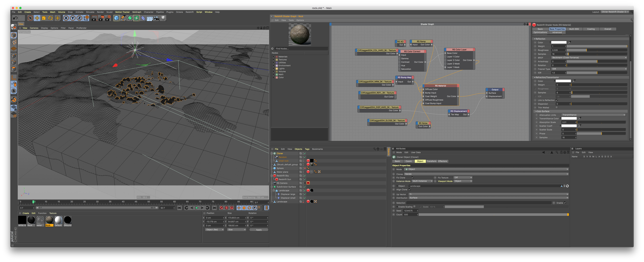Toggle Autokeying red button
The height and width of the screenshot is (262, 644).
click(227, 208)
